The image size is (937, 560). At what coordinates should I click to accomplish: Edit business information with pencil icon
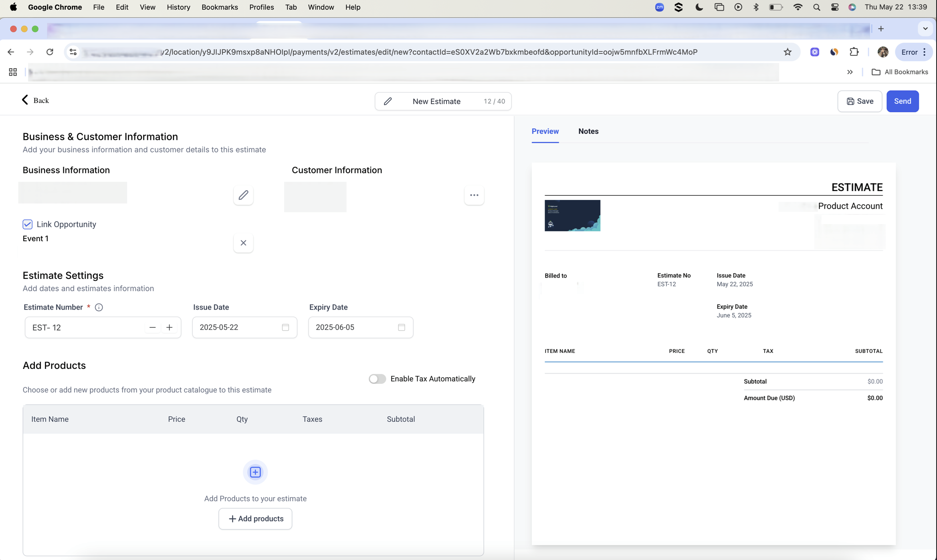point(243,195)
